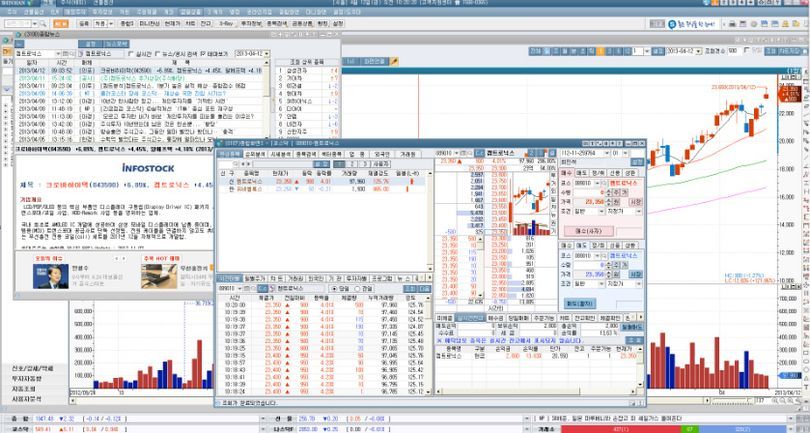Open the stock code dropdown in buy form
This screenshot has height=433, width=810.
[x=597, y=183]
